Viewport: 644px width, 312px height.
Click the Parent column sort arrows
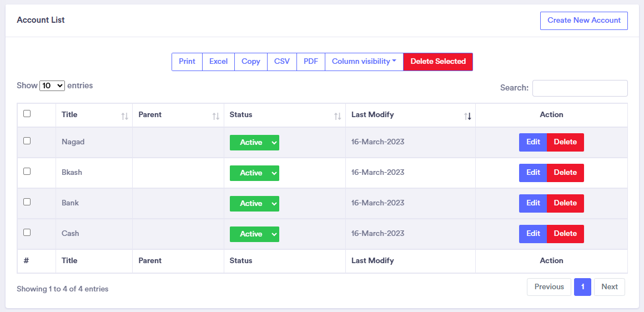[216, 116]
